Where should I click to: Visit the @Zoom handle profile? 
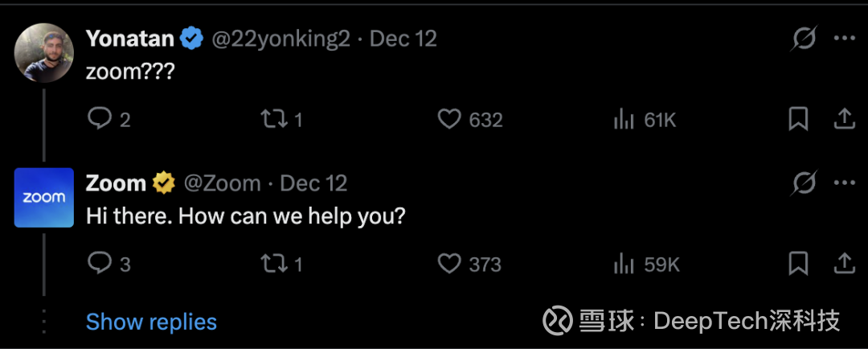[x=223, y=183]
